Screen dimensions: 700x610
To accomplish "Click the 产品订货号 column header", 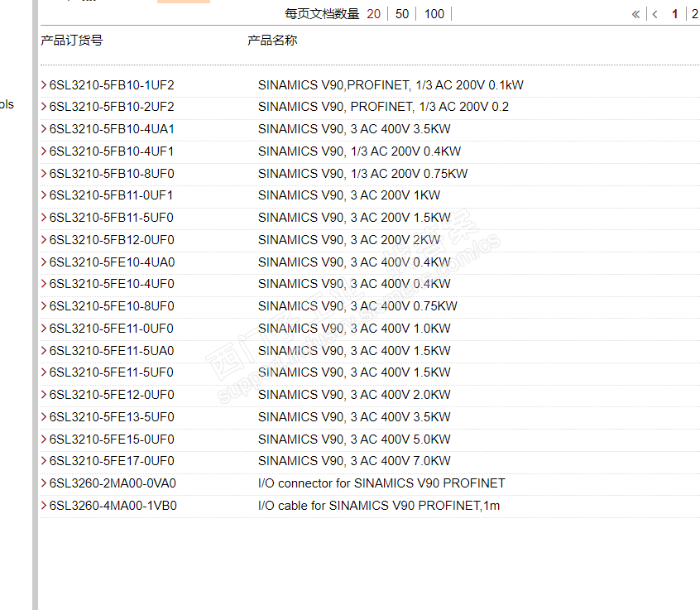I will [71, 41].
